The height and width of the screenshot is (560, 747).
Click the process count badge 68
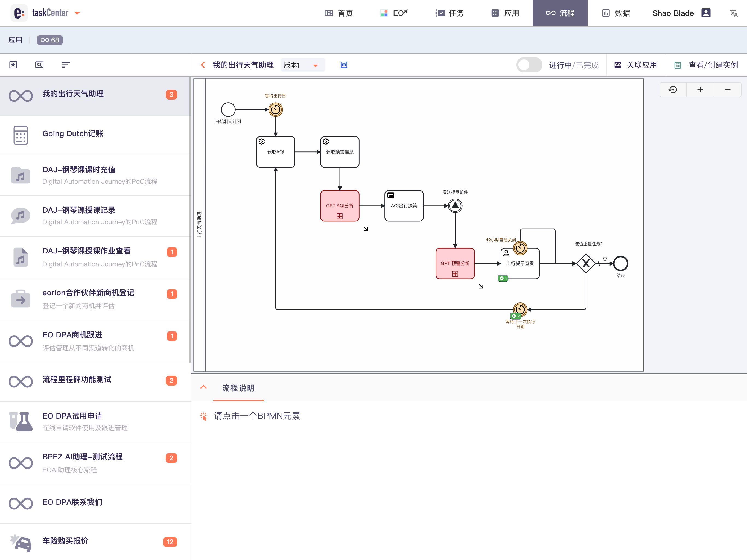[x=50, y=40]
